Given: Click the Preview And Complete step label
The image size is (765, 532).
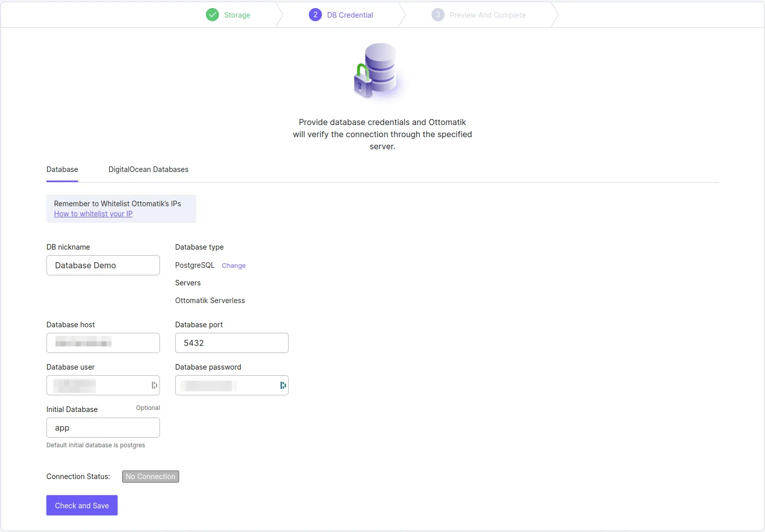Looking at the screenshot, I should (487, 15).
